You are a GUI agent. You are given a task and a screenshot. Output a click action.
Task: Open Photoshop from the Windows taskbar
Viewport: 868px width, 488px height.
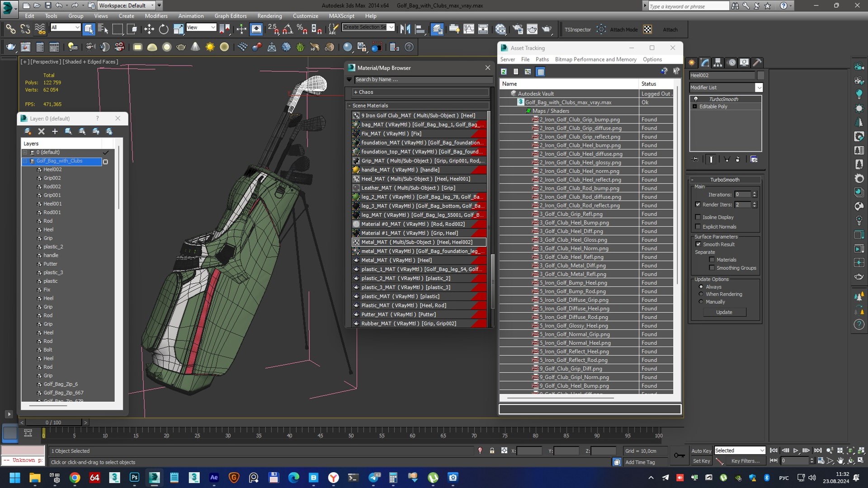134,477
